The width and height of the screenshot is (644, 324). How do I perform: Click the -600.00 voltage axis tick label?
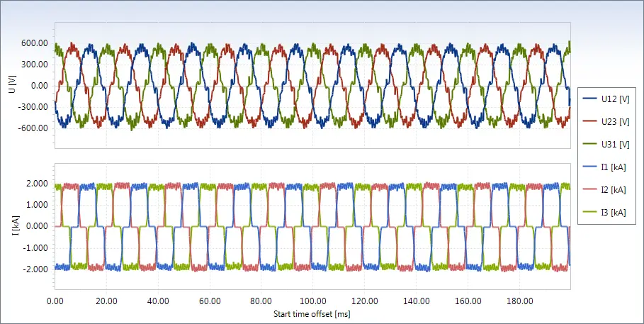[32, 128]
